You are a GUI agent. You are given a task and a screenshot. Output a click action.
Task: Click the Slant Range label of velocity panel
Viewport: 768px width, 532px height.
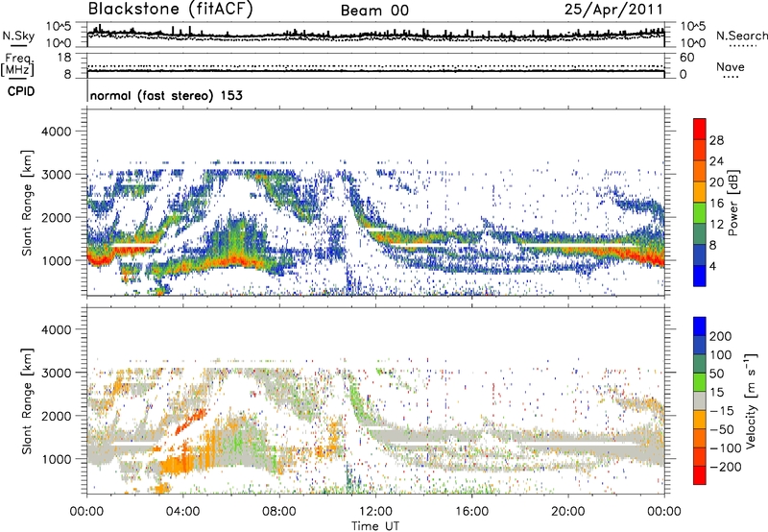27,401
